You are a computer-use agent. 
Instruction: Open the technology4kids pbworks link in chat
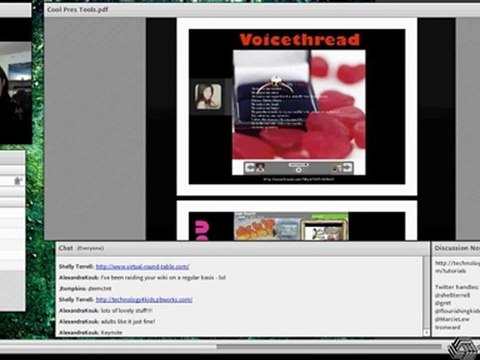click(144, 300)
